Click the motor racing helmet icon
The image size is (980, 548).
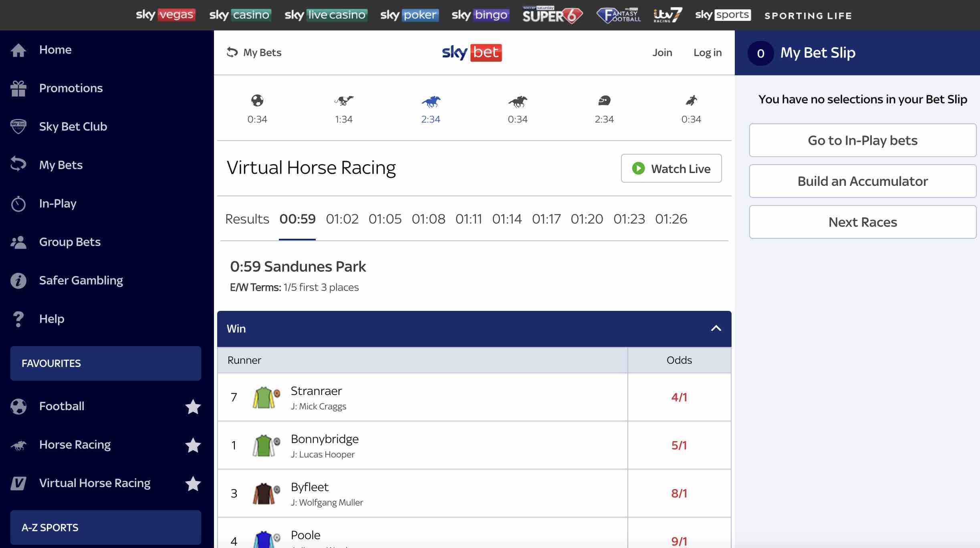pos(604,101)
